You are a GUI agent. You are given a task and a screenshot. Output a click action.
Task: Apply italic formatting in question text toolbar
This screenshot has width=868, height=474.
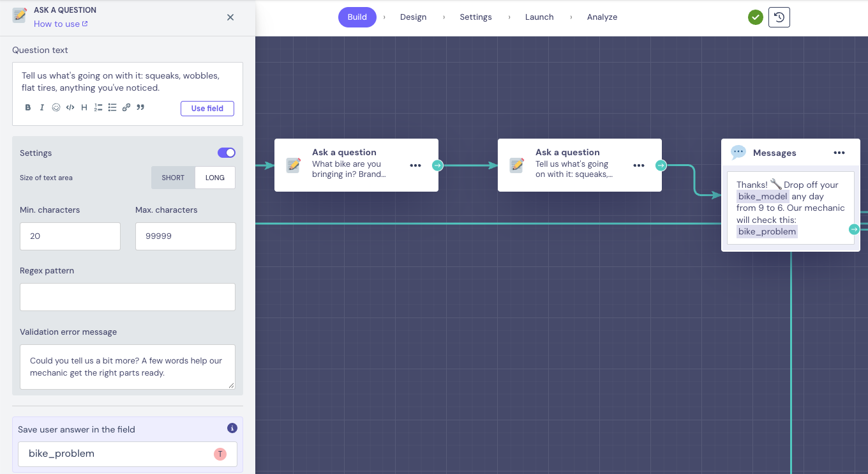point(42,107)
